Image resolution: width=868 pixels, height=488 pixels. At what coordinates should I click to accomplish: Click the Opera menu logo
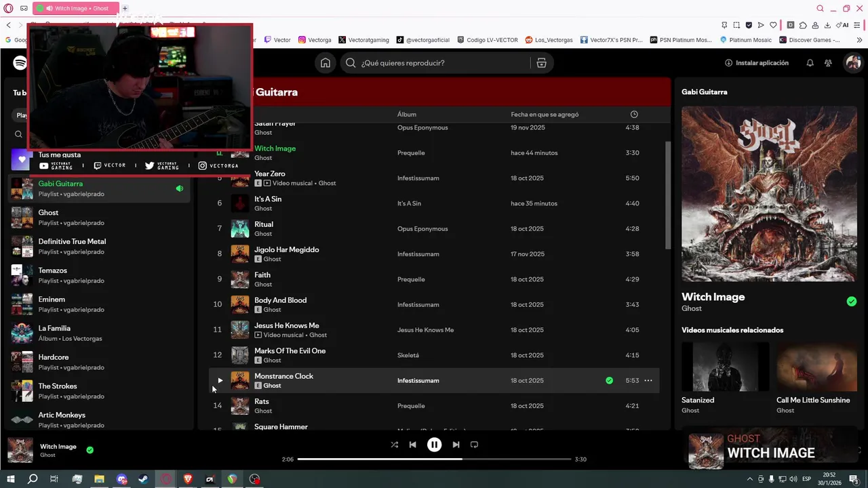pyautogui.click(x=8, y=8)
